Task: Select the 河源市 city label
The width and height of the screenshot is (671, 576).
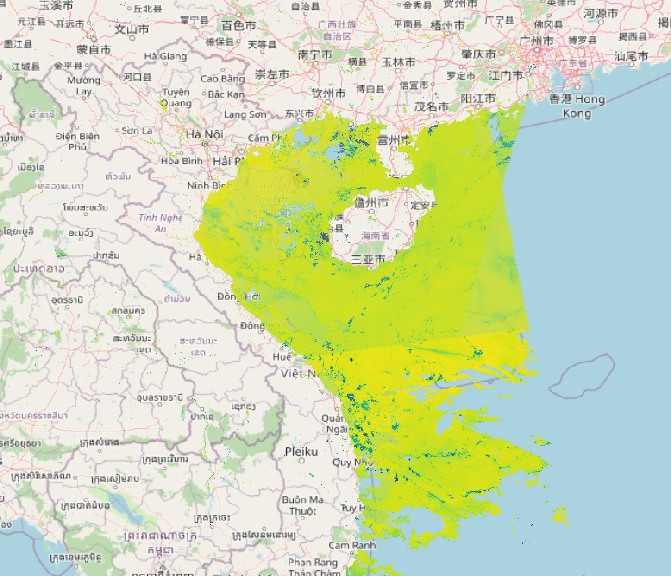Action: (600, 14)
